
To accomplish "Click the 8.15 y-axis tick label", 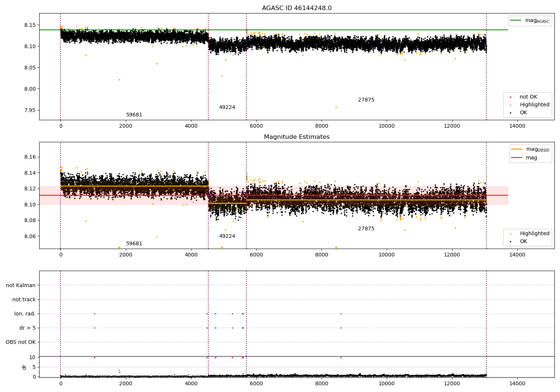I will click(x=30, y=25).
